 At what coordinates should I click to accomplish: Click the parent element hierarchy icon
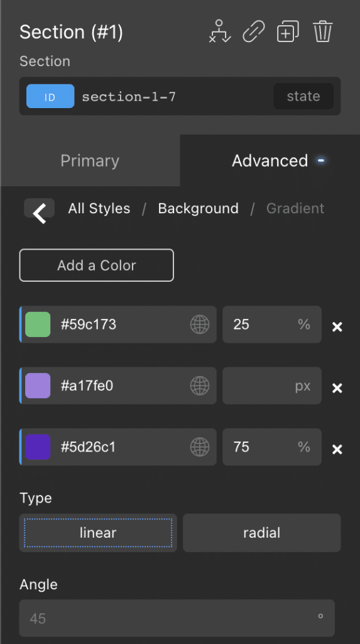(x=220, y=31)
